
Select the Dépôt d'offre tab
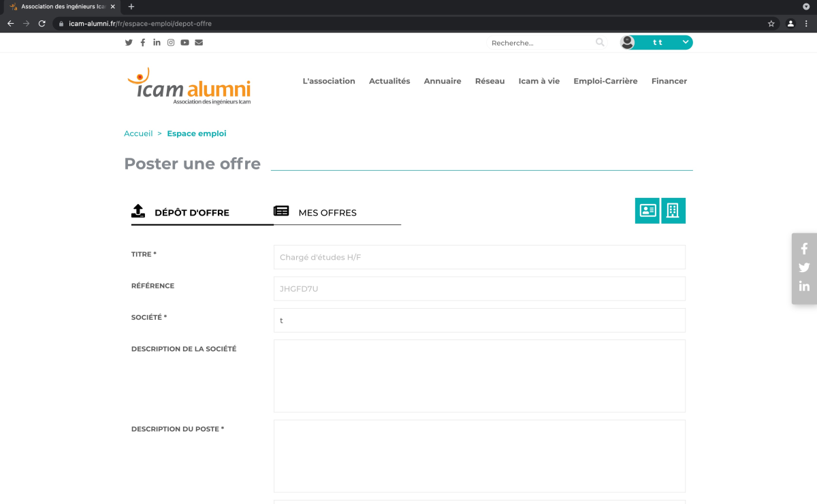(191, 212)
